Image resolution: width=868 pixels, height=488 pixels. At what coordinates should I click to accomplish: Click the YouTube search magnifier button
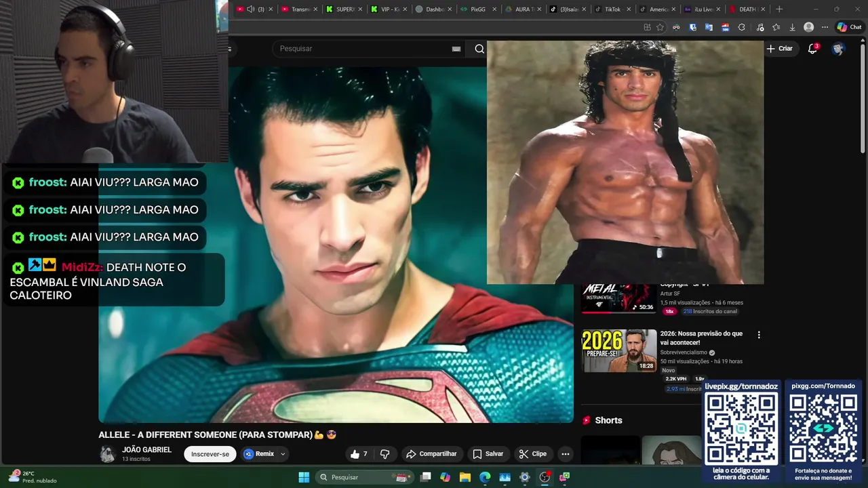(x=479, y=49)
